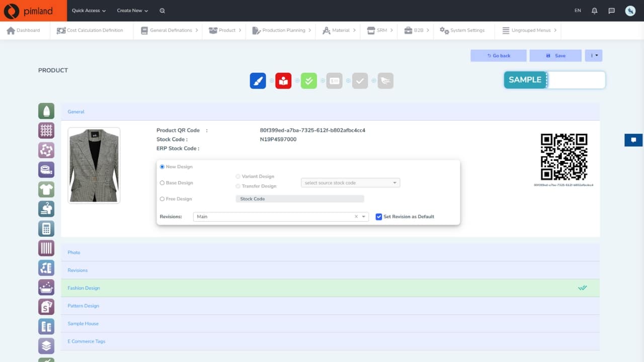Click the blazer product thumbnail image

94,165
